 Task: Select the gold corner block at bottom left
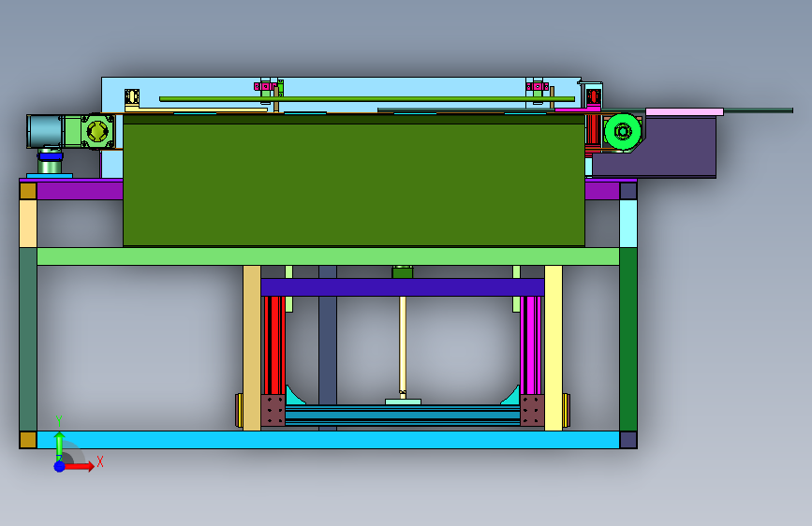[28, 440]
